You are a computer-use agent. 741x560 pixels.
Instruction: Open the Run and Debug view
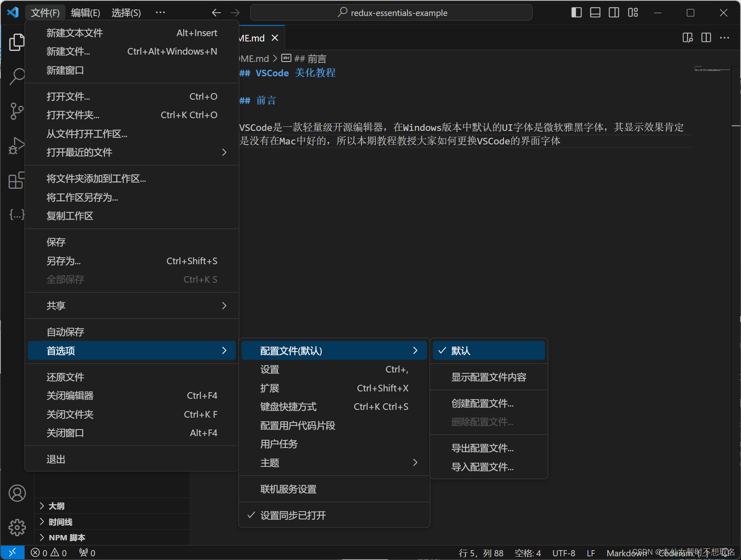coord(17,145)
